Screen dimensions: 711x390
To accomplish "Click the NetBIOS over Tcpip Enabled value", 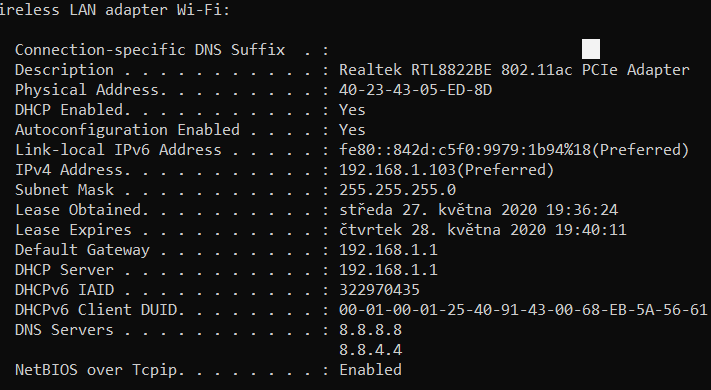I will click(370, 370).
